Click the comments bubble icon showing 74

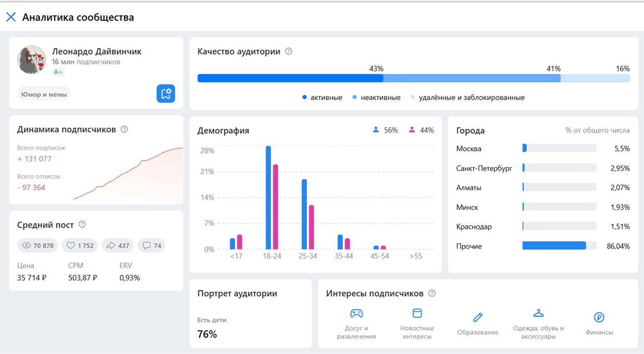145,245
